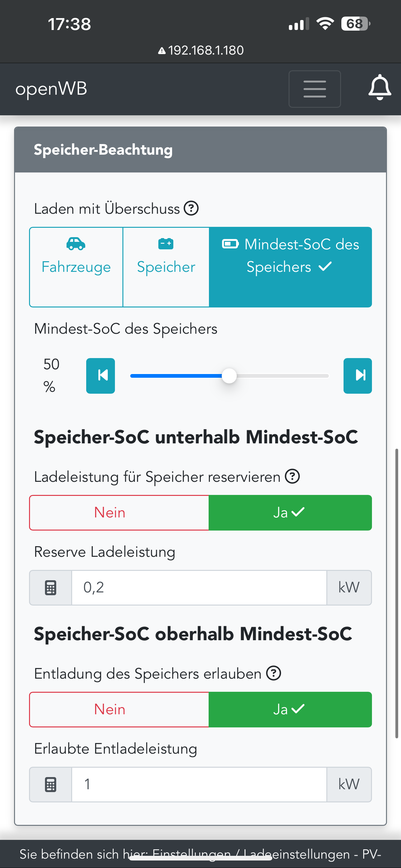
Task: Open the openWB home link
Action: coord(51,89)
